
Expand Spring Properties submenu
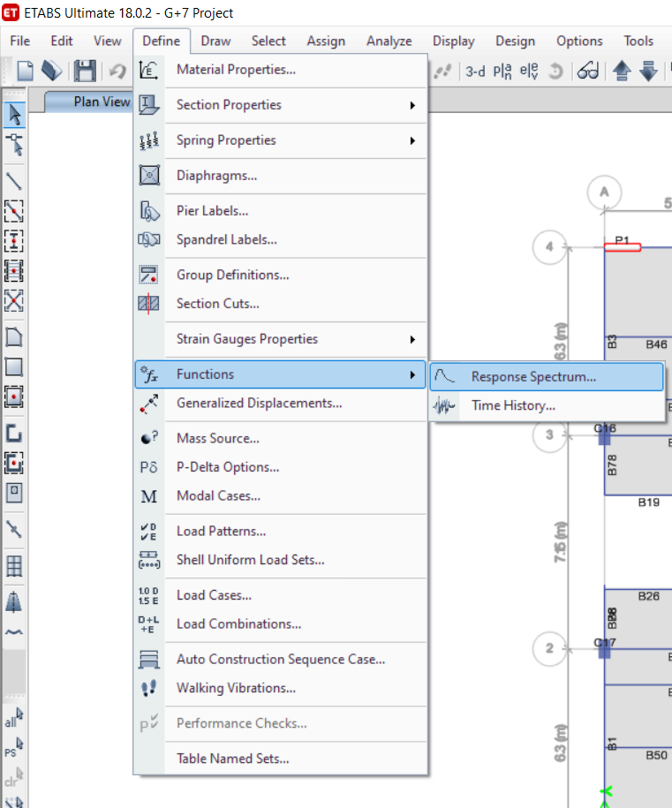(x=280, y=140)
